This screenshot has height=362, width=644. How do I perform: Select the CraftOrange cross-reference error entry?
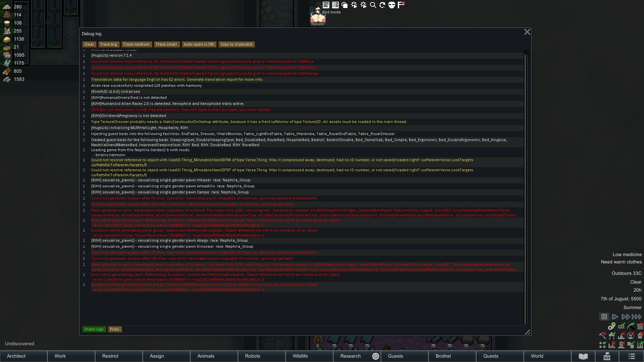[303, 73]
